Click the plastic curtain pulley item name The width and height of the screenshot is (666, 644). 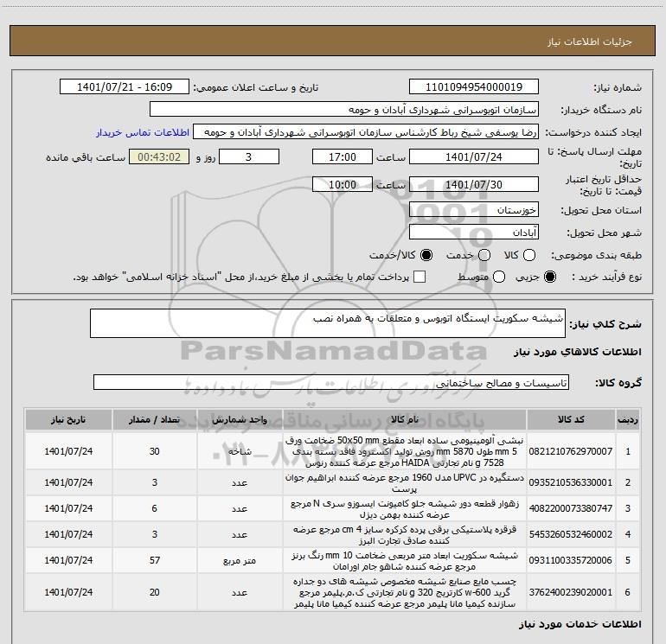tap(405, 534)
